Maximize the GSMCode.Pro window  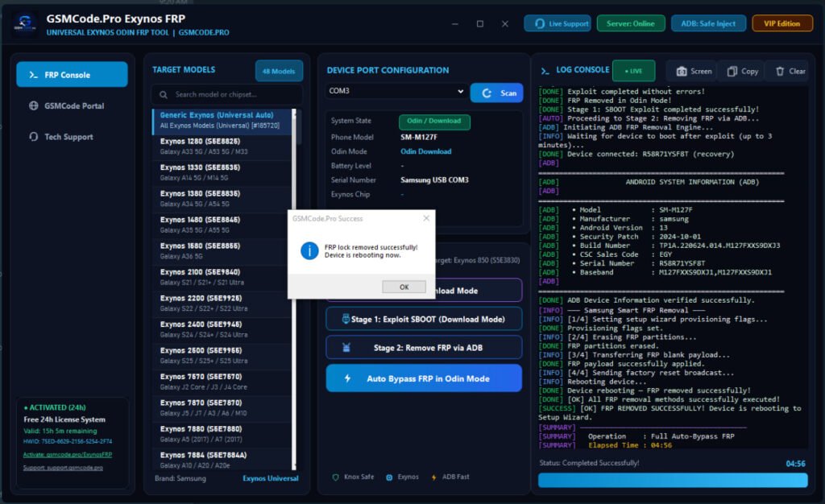[x=480, y=23]
